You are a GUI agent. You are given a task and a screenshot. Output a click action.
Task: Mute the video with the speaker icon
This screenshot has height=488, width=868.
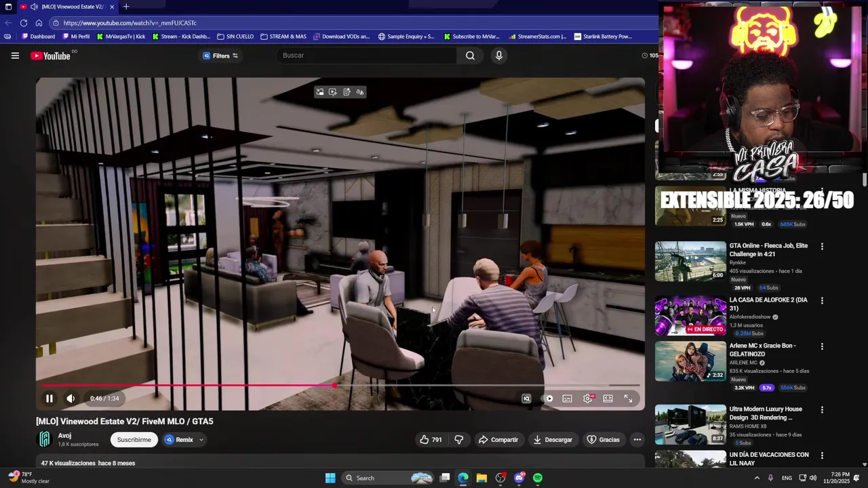click(71, 399)
